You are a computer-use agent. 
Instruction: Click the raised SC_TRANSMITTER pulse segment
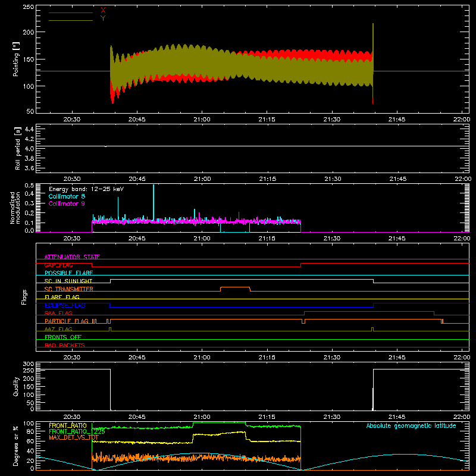click(235, 287)
